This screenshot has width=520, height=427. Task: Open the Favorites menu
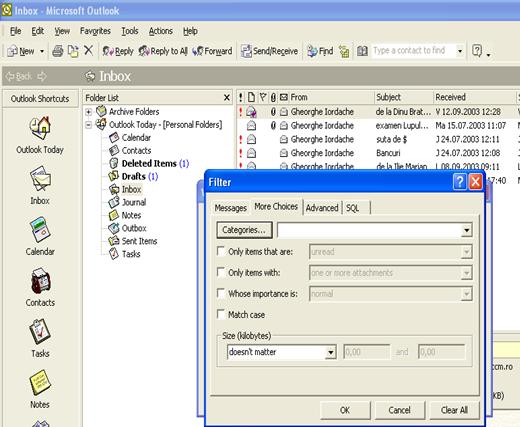(x=95, y=31)
